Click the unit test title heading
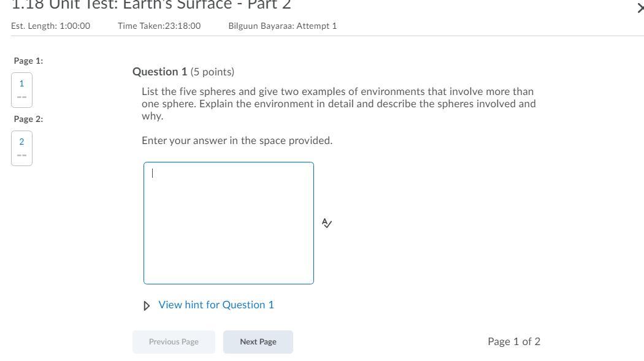644x361 pixels. [x=151, y=5]
